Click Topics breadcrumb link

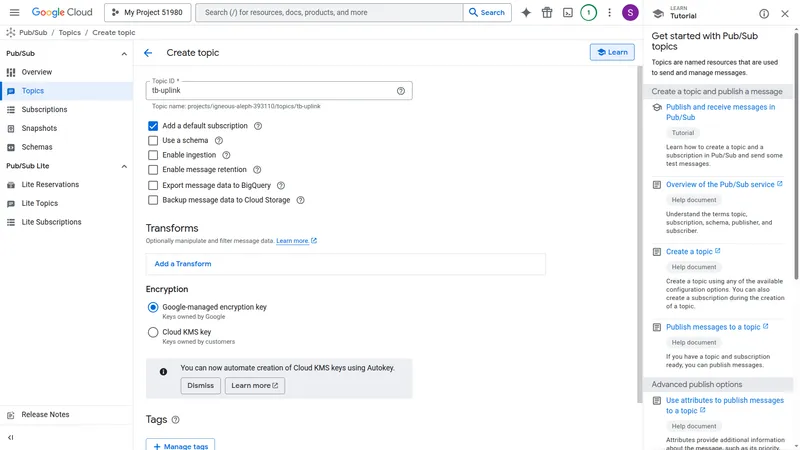coord(69,33)
